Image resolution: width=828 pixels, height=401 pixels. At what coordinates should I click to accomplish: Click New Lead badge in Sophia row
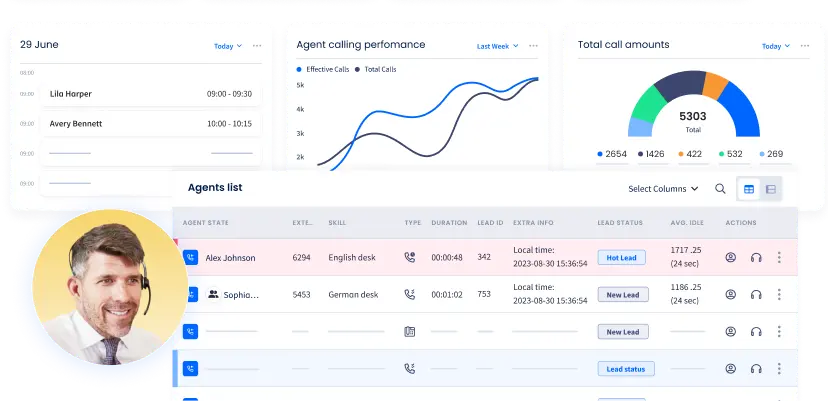click(x=623, y=295)
